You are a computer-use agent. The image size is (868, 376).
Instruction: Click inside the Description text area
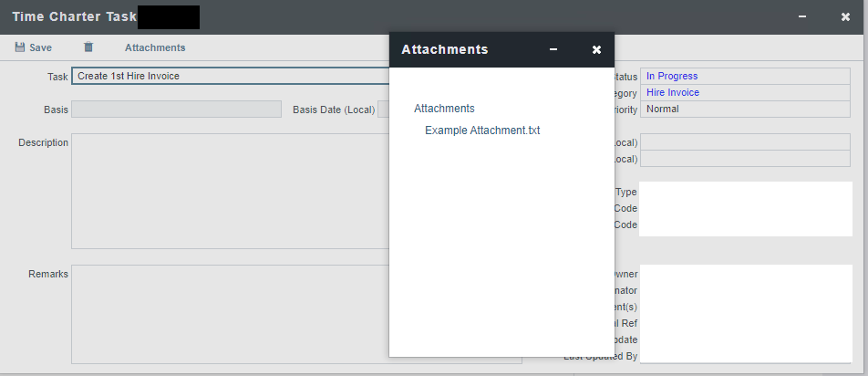click(x=228, y=192)
